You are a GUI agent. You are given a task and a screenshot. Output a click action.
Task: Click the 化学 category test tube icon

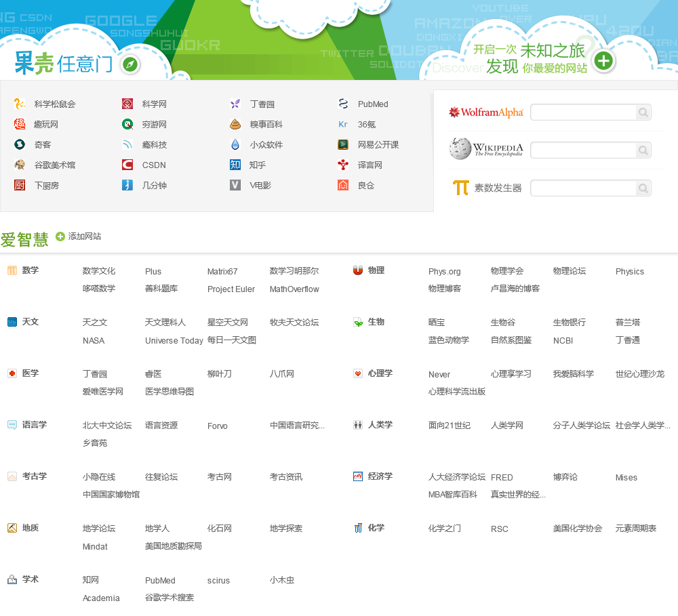357,528
